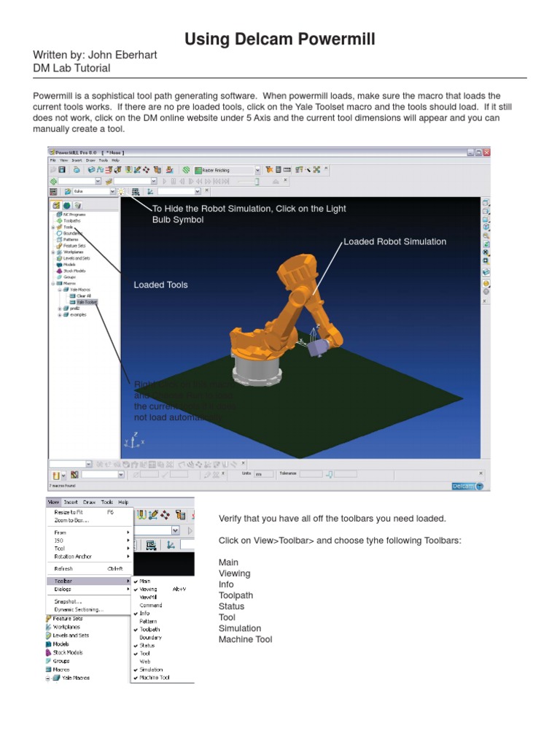Click the workplane axes icon in upper window
560x747 pixels.
(150, 192)
